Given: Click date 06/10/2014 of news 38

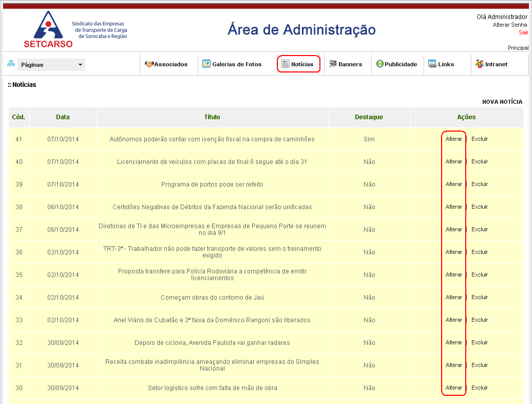Looking at the screenshot, I should point(63,207).
